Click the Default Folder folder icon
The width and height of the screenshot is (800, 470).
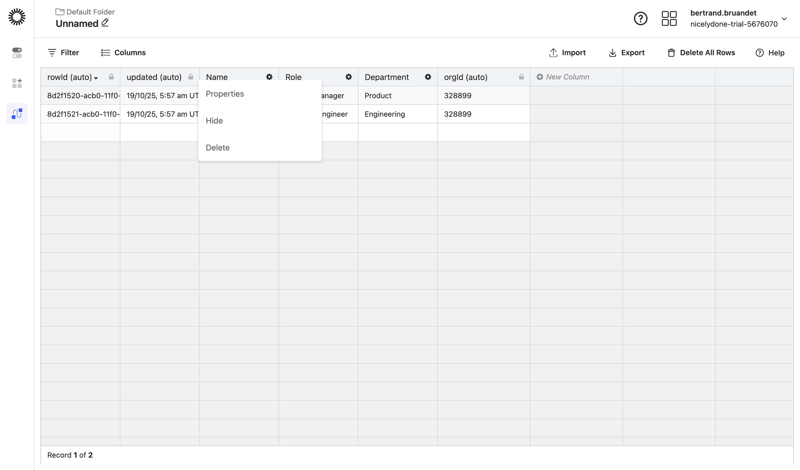tap(60, 12)
